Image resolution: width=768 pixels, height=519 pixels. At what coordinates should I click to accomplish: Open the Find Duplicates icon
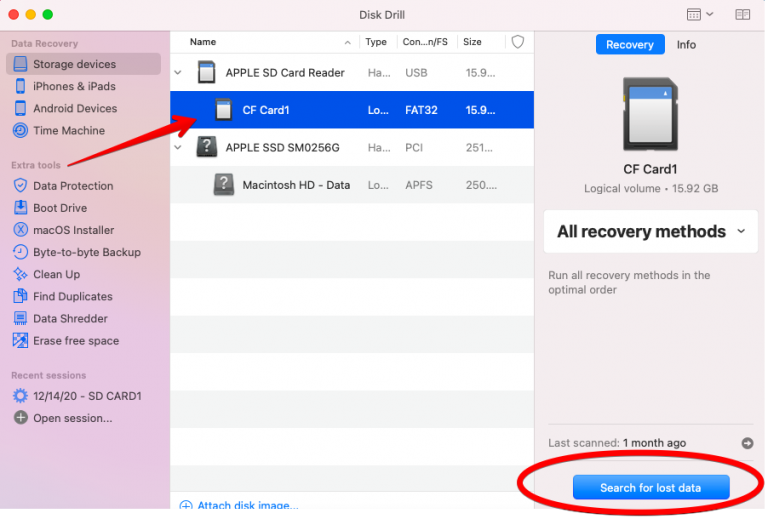point(20,296)
